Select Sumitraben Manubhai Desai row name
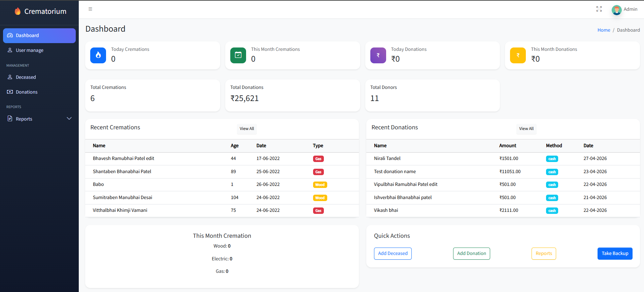Image resolution: width=644 pixels, height=292 pixels. click(123, 197)
